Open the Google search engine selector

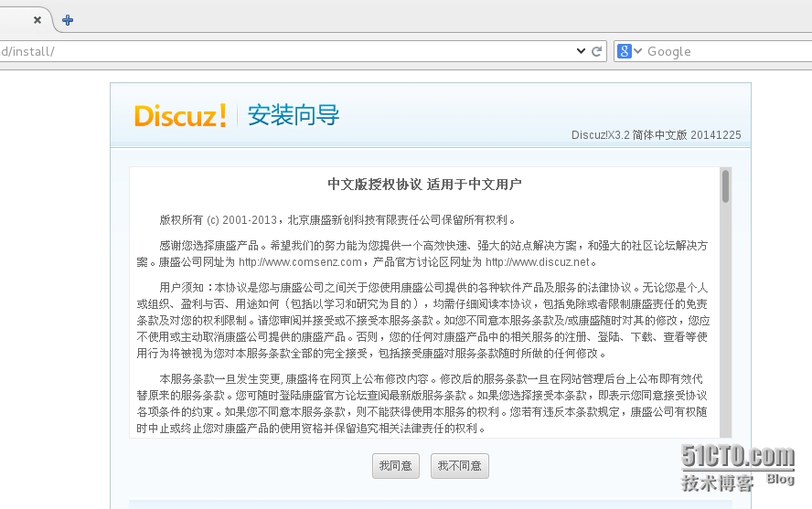click(629, 51)
